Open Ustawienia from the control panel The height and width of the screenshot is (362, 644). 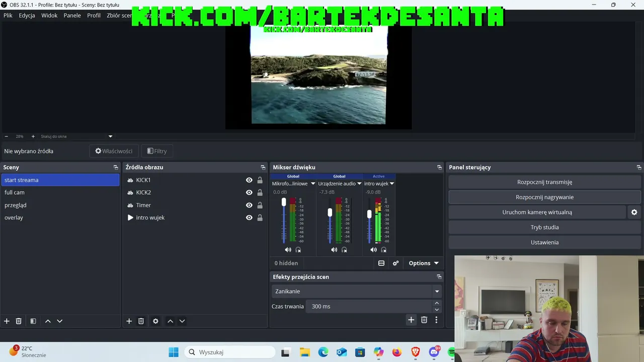[x=545, y=242]
